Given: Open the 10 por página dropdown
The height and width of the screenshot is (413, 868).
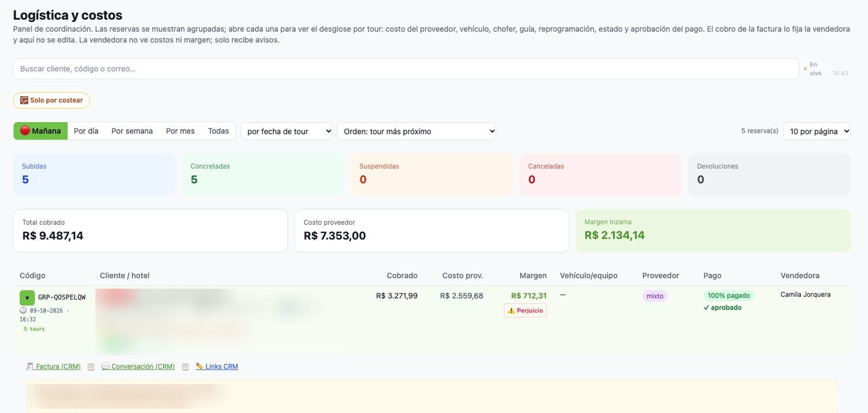Looking at the screenshot, I should pos(816,131).
